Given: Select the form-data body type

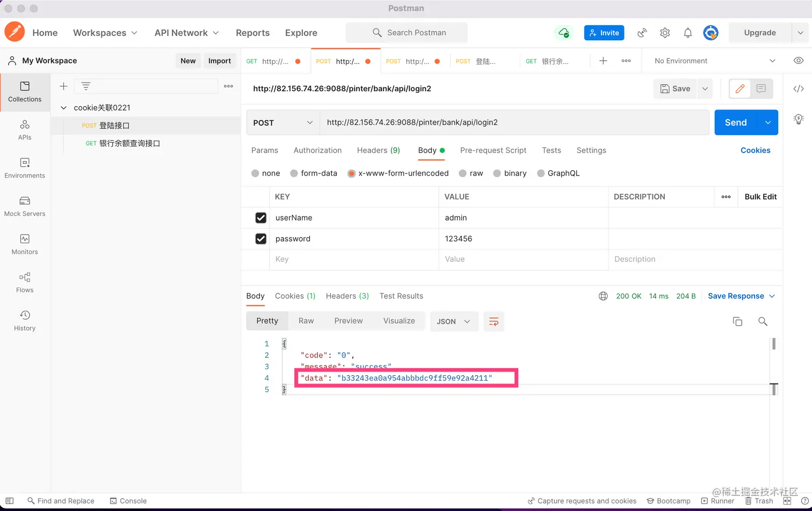Looking at the screenshot, I should click(x=294, y=173).
